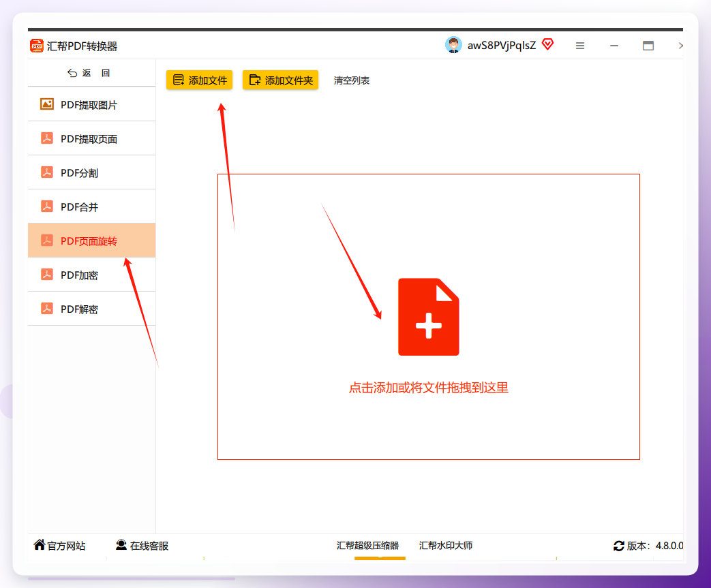Screen dimensions: 711x588
Task: Click the icon beside PDF加密
Action: (47, 275)
